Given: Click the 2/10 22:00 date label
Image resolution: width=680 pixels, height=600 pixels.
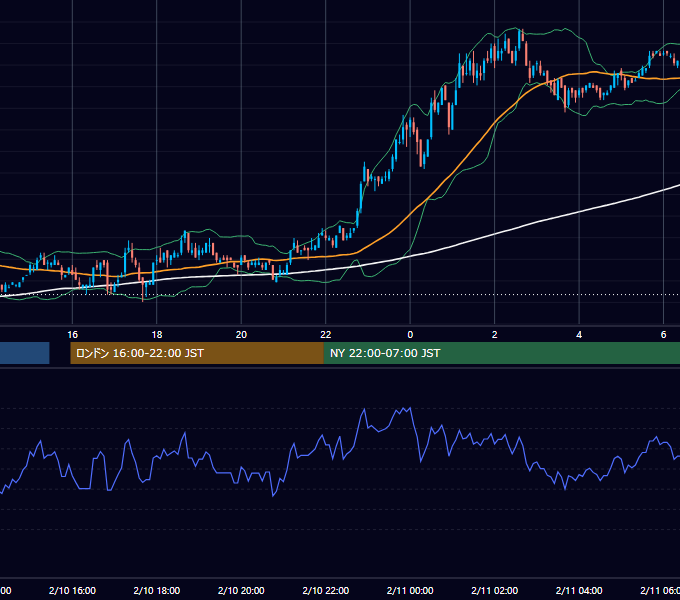Looking at the screenshot, I should [326, 590].
